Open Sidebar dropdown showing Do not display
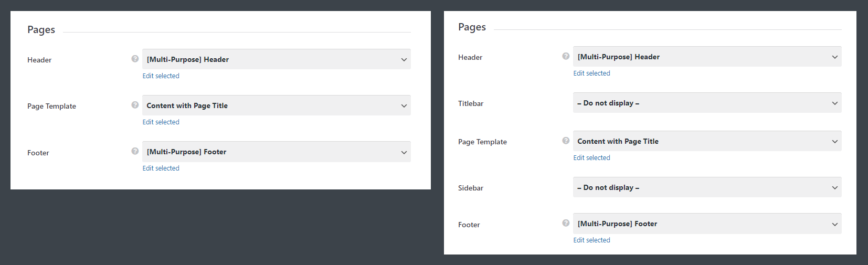The height and width of the screenshot is (265, 868). click(x=707, y=187)
